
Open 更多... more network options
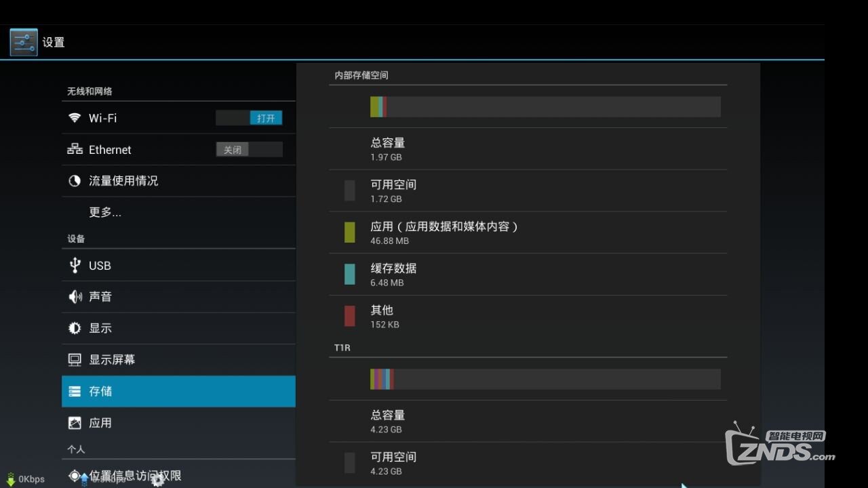coord(178,213)
